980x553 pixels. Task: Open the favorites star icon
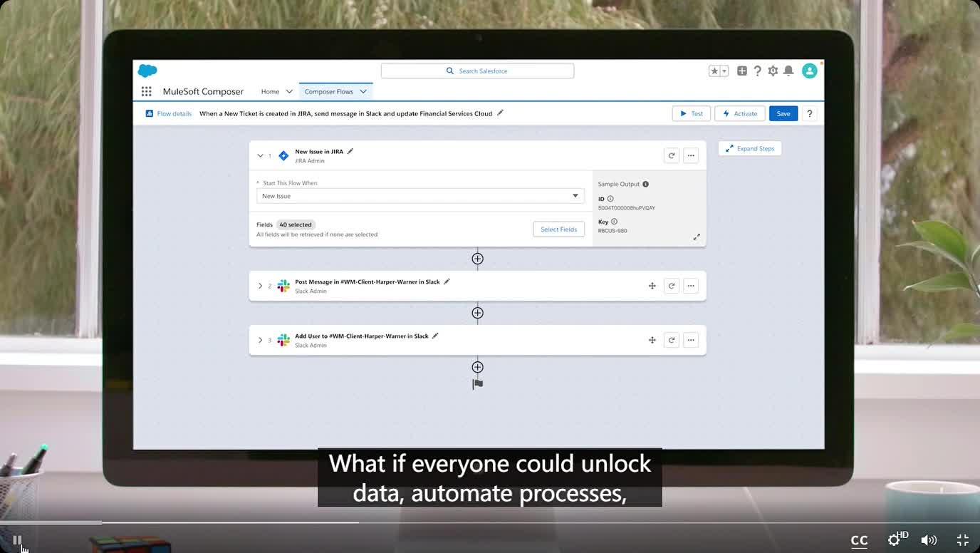point(714,71)
